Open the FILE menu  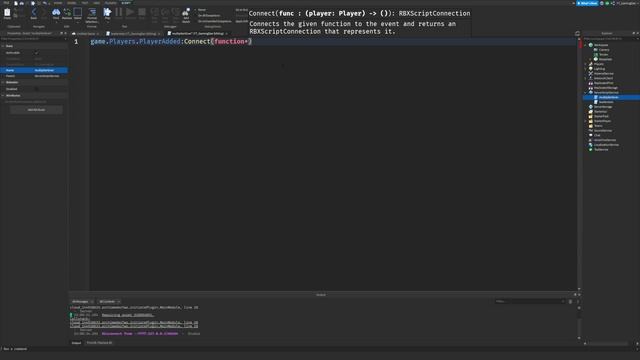click(7, 3)
